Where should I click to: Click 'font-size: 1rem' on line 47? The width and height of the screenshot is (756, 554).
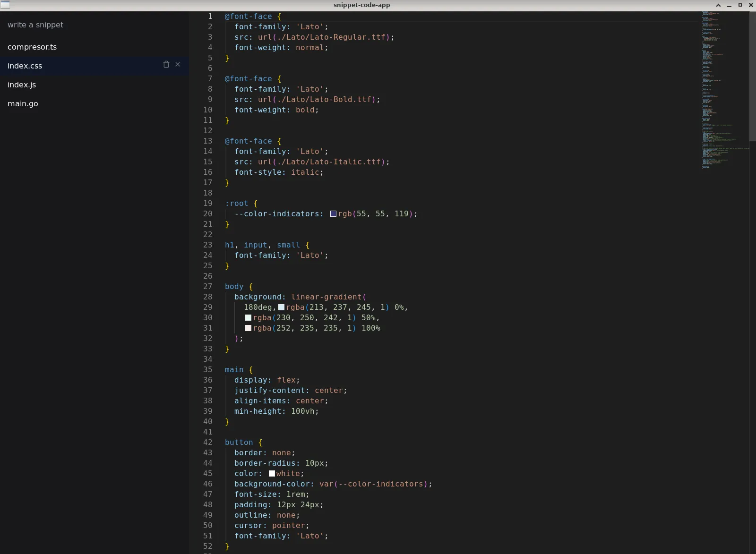point(272,494)
